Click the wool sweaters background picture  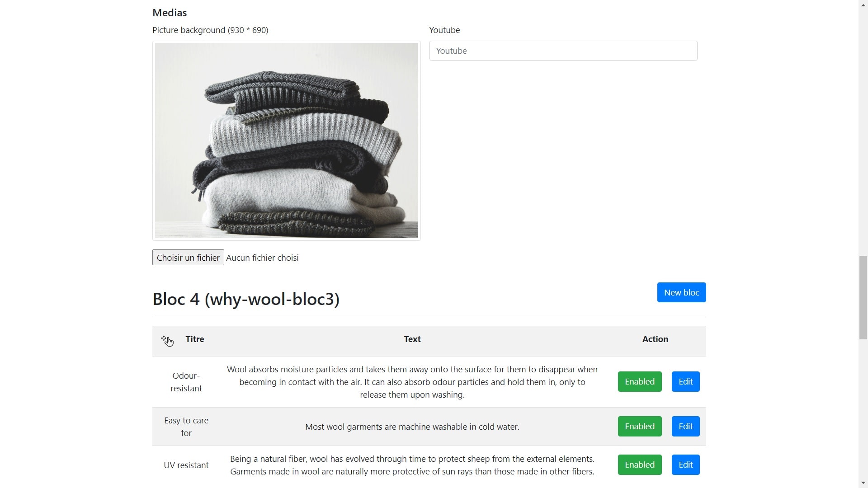click(x=286, y=141)
